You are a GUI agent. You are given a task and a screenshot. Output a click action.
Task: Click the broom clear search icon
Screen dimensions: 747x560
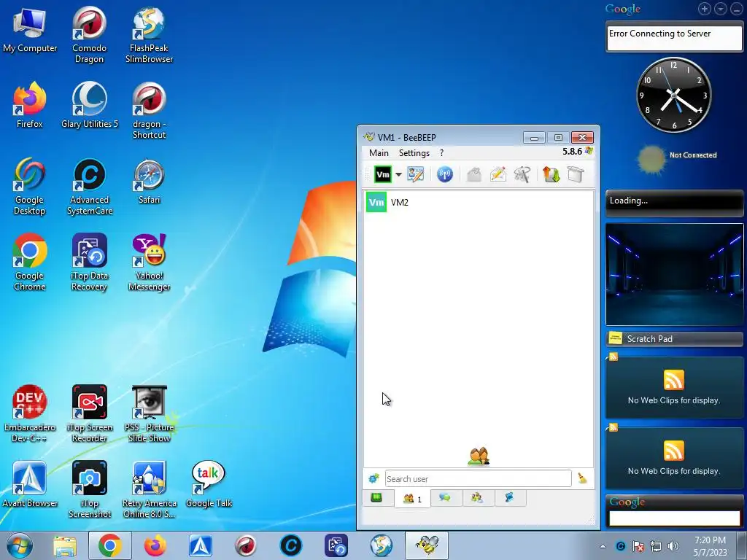[582, 478]
